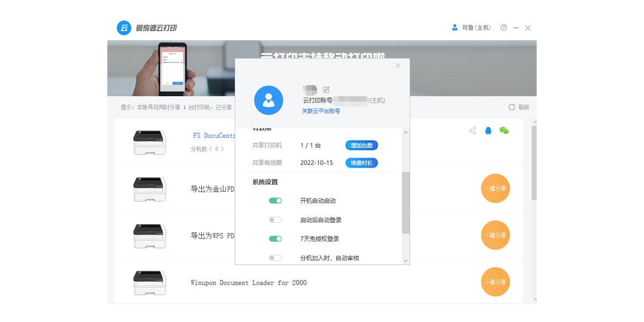Click the edit pencil icon beside the nickname
Image resolution: width=644 pixels, height=322 pixels.
[x=326, y=90]
